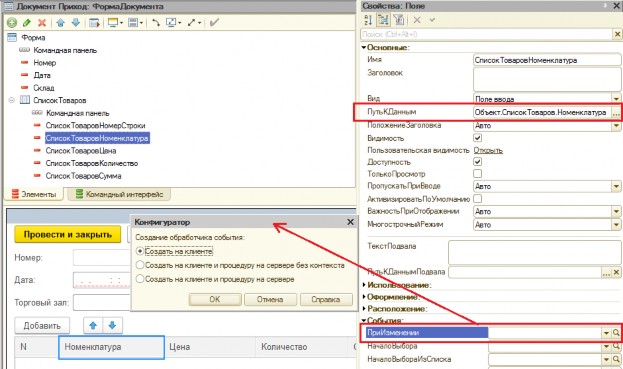Click OK in the Конфигуратор dialog
The image size is (623, 369).
point(215,299)
